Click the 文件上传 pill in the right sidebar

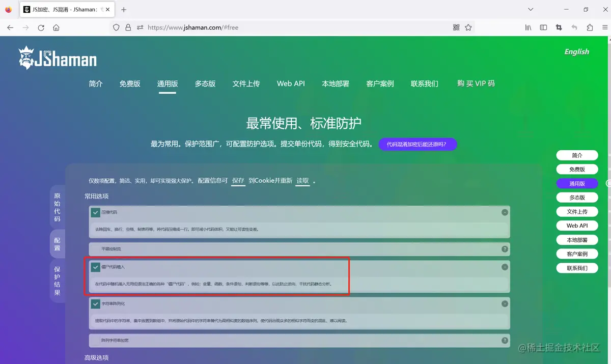coord(577,212)
